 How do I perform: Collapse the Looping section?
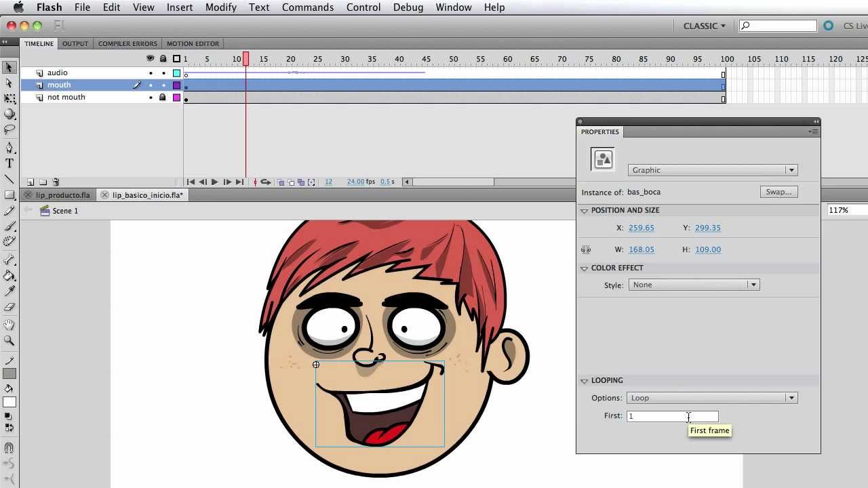[x=584, y=380]
